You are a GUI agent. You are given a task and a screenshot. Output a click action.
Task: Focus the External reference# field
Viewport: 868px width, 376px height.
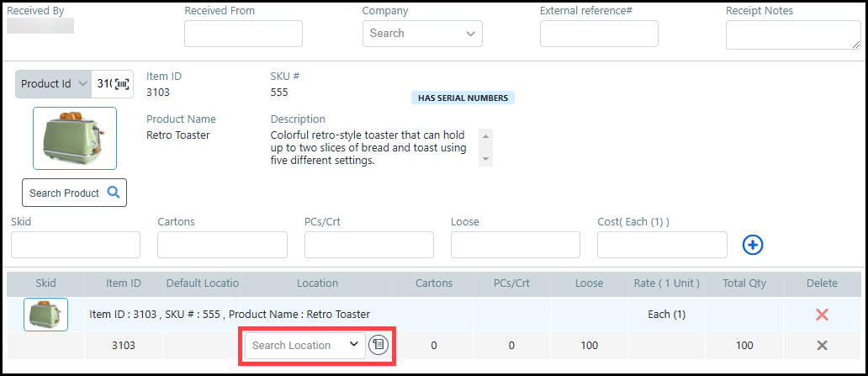click(599, 34)
